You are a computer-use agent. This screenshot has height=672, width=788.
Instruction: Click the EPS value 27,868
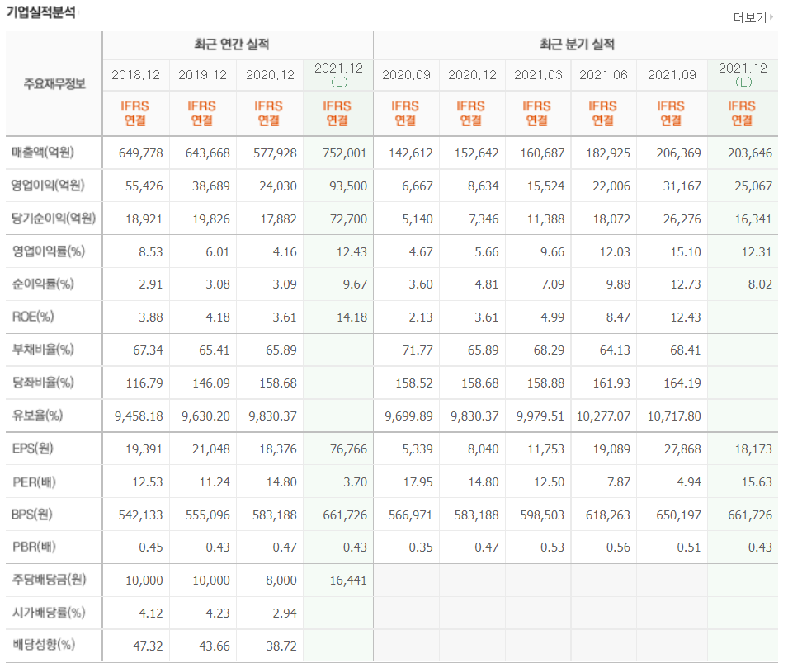(682, 449)
